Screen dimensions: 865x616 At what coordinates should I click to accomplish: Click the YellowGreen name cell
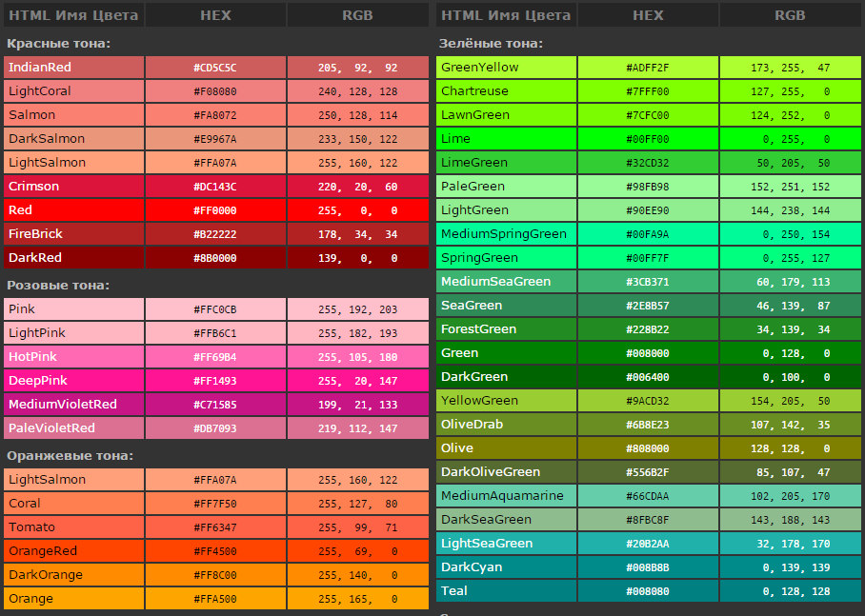(507, 401)
